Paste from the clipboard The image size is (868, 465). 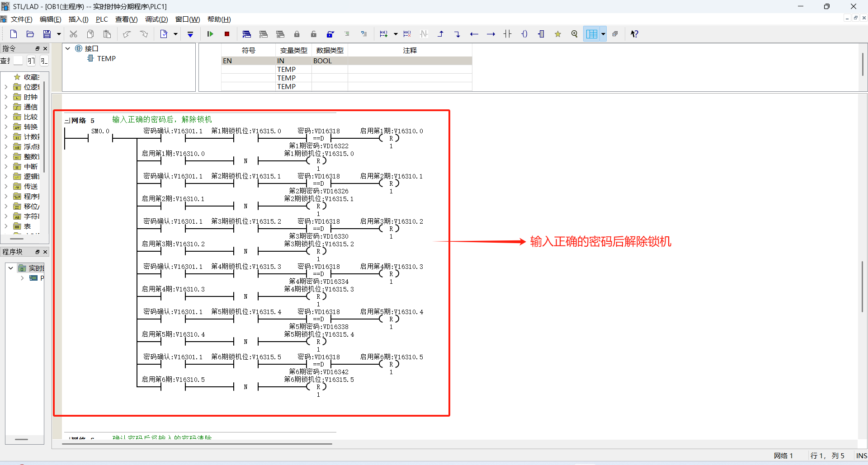click(107, 34)
